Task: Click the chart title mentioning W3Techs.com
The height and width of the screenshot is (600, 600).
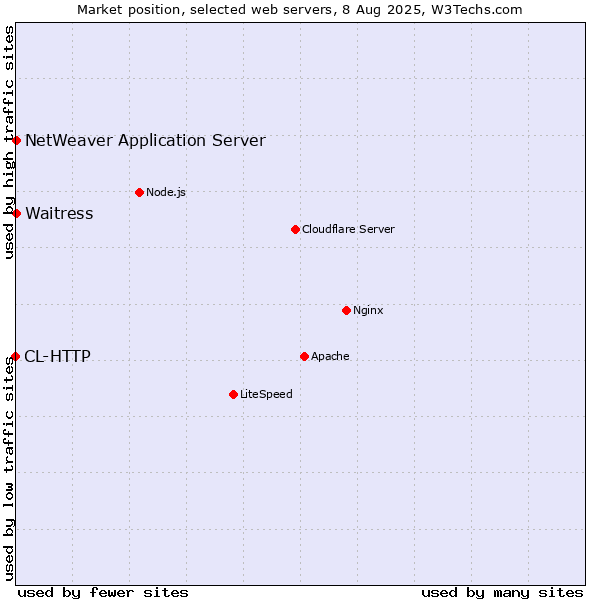Action: click(300, 10)
